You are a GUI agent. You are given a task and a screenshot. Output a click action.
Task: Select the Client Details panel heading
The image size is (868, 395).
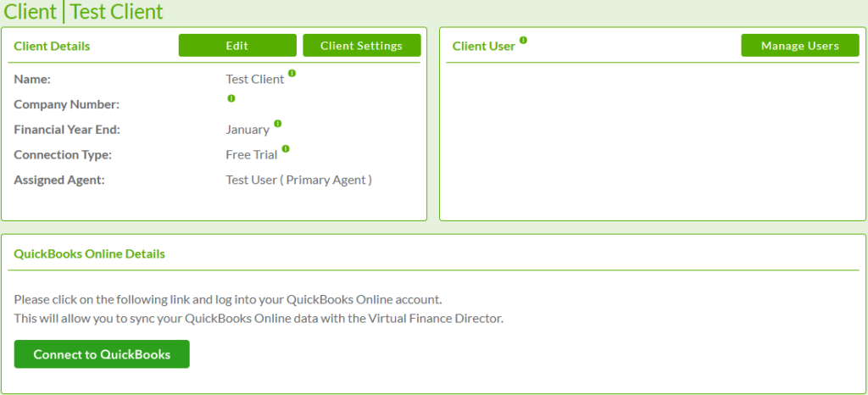point(52,46)
